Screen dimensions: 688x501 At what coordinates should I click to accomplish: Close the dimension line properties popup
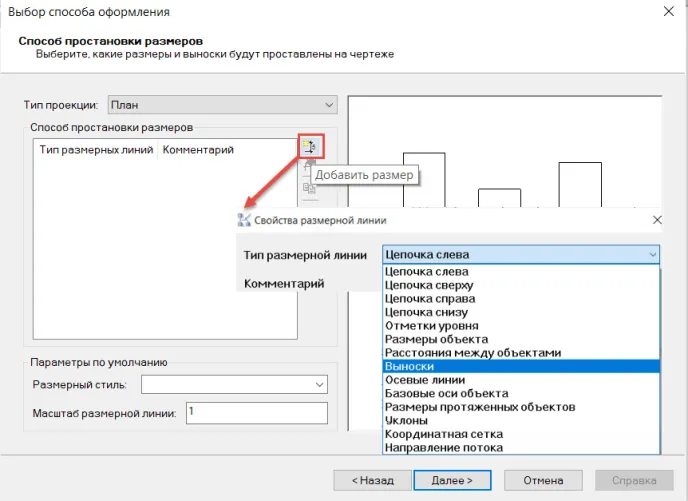(x=657, y=220)
